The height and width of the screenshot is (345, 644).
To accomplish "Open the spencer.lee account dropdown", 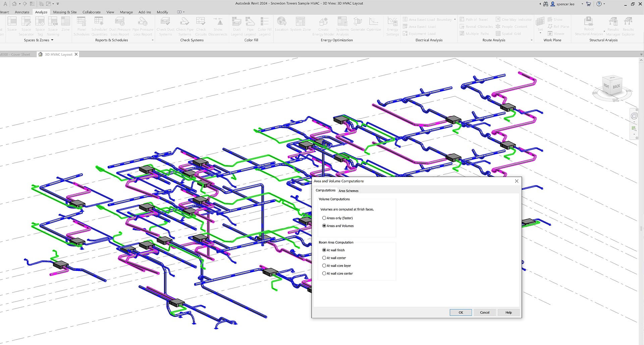I will coord(582,4).
